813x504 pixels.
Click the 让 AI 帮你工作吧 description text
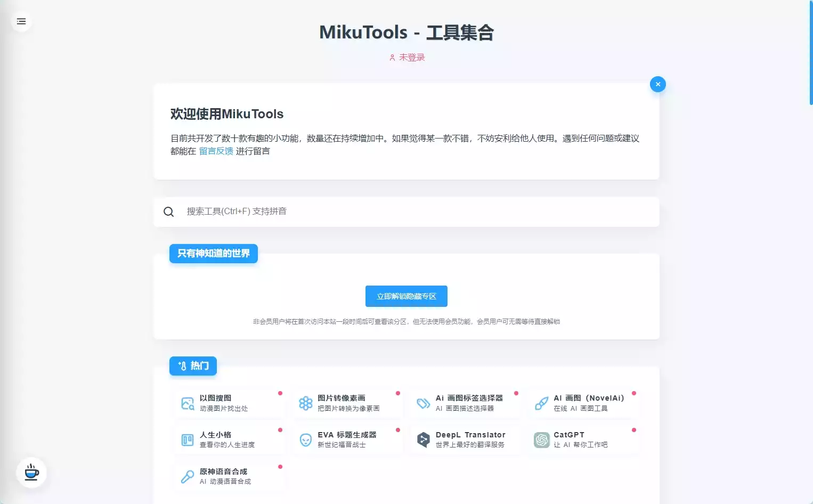tap(581, 445)
